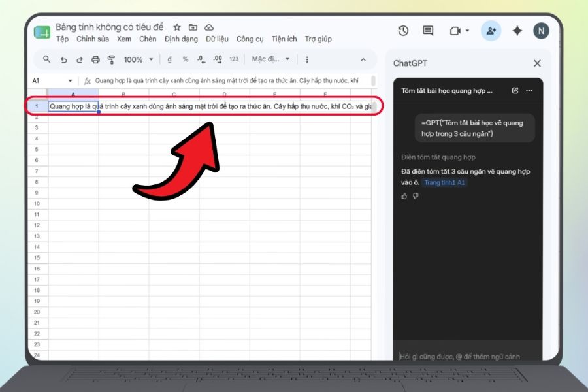Click thumbs up on ChatGPT response

coord(404,196)
